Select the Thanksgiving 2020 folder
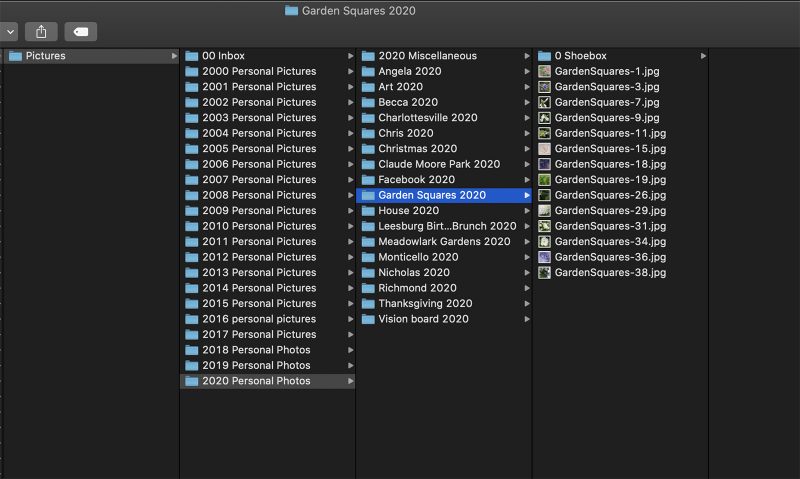Image resolution: width=800 pixels, height=479 pixels. tap(444, 304)
